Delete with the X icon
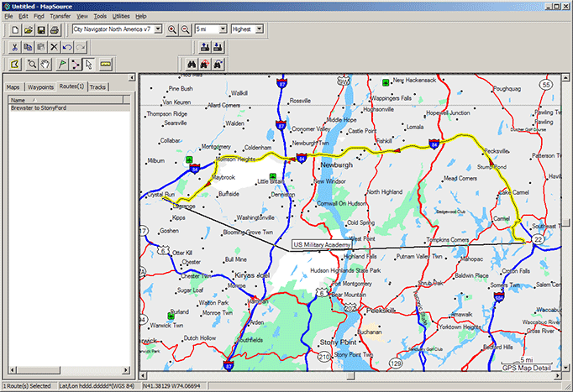Viewport: 573px width, 392px height. click(x=54, y=47)
